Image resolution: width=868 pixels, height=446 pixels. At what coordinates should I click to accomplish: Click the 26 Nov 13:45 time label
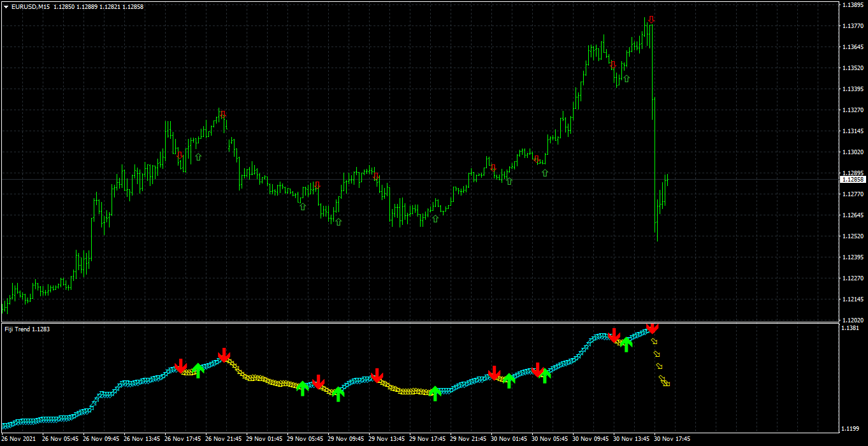click(x=142, y=439)
